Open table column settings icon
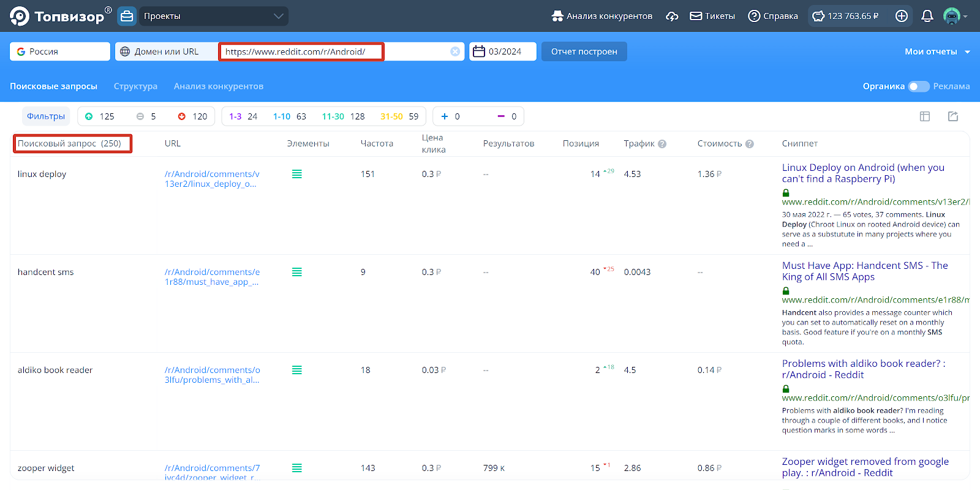The height and width of the screenshot is (490, 980). coord(925,116)
